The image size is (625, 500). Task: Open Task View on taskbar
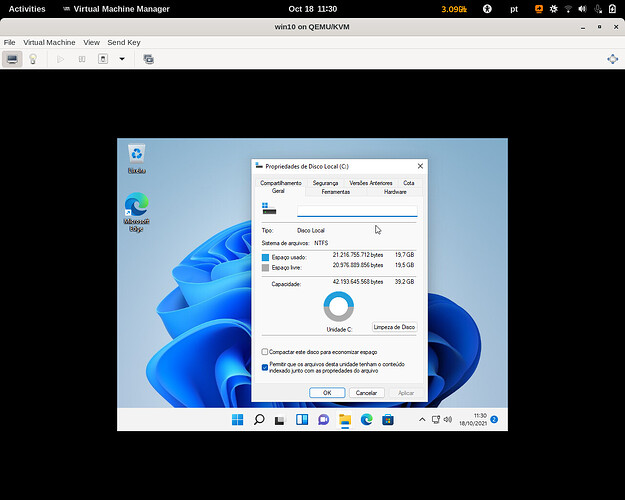280,419
